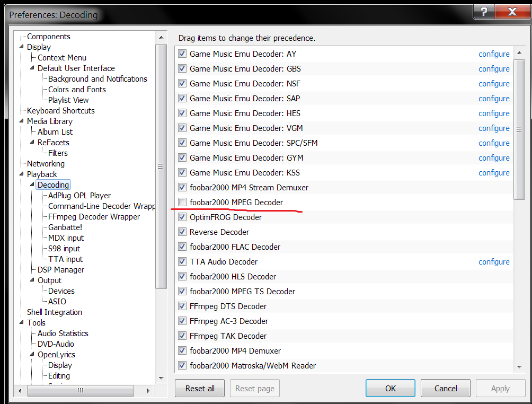Open Components preferences page
This screenshot has height=404, width=532.
tap(49, 37)
